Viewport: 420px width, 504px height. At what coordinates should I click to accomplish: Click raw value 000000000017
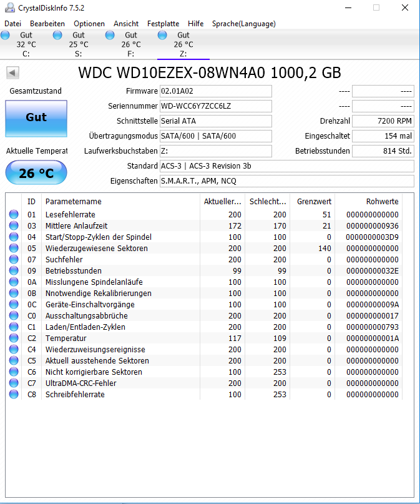coord(372,315)
